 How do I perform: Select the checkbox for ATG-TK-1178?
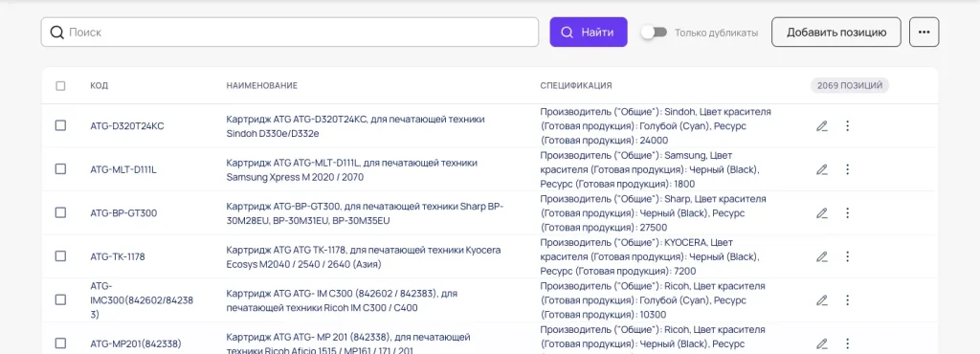[x=60, y=255]
